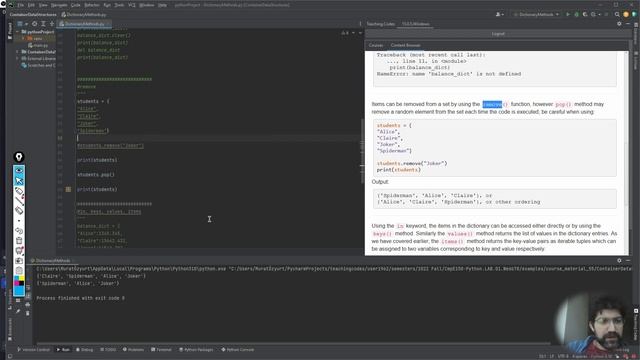Pick the magenta color swatch in annotation toolbar
The image size is (640, 360).
[x=16, y=283]
